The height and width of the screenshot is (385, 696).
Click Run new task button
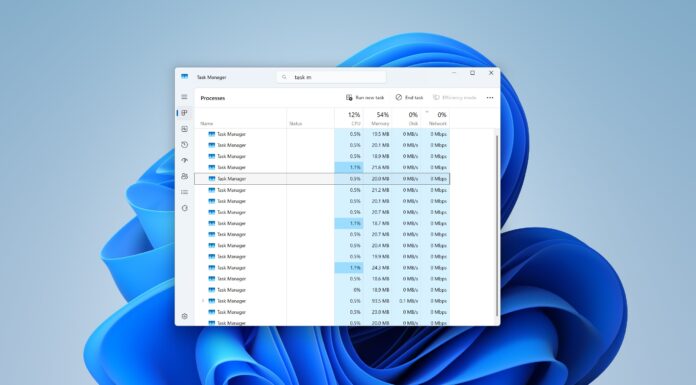click(x=365, y=97)
